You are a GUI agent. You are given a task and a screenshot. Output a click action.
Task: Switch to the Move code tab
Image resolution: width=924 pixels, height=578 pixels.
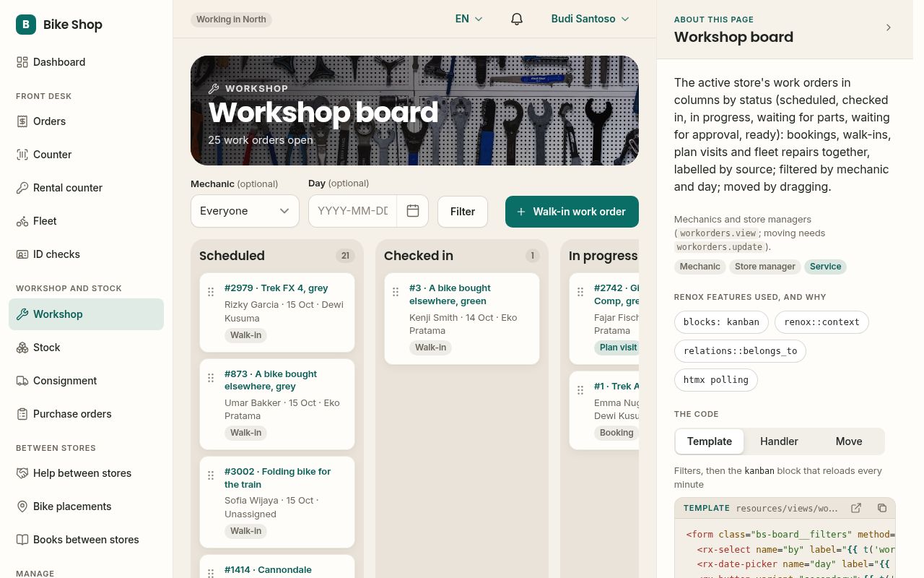[849, 441]
